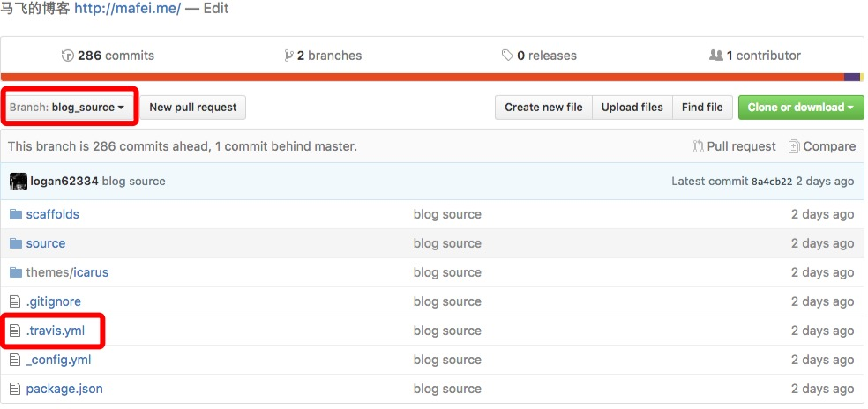Click the package.json file icon
This screenshot has width=868, height=409.
(x=15, y=389)
